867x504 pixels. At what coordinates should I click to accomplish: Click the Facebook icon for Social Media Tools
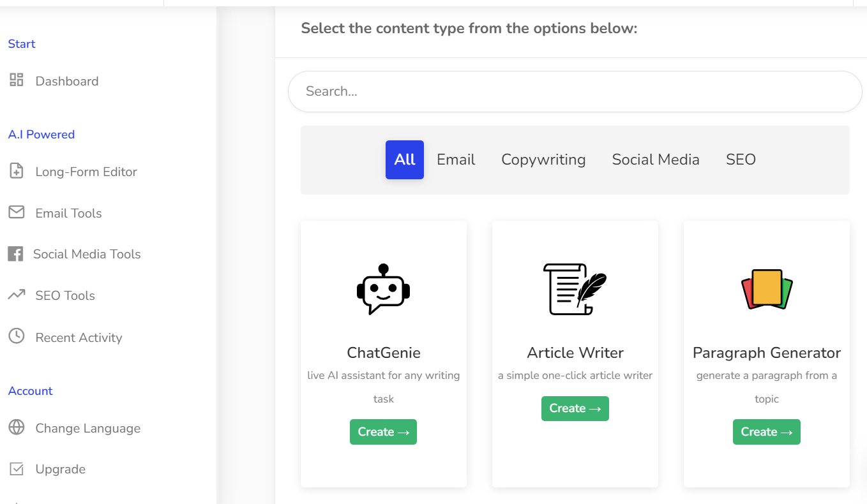pos(15,254)
